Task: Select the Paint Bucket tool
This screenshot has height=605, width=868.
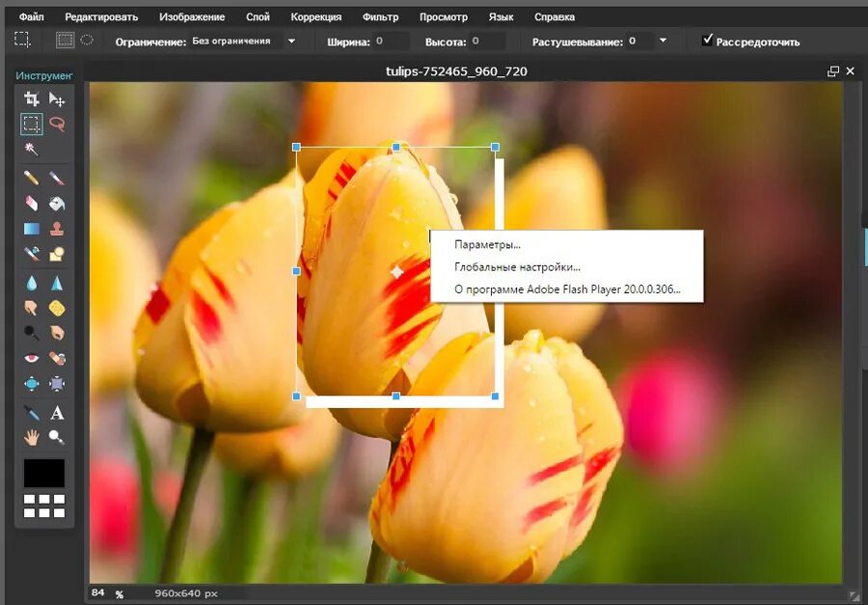Action: click(57, 204)
